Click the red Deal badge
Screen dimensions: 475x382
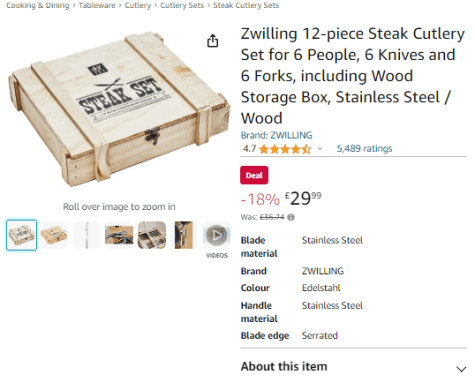tap(254, 175)
